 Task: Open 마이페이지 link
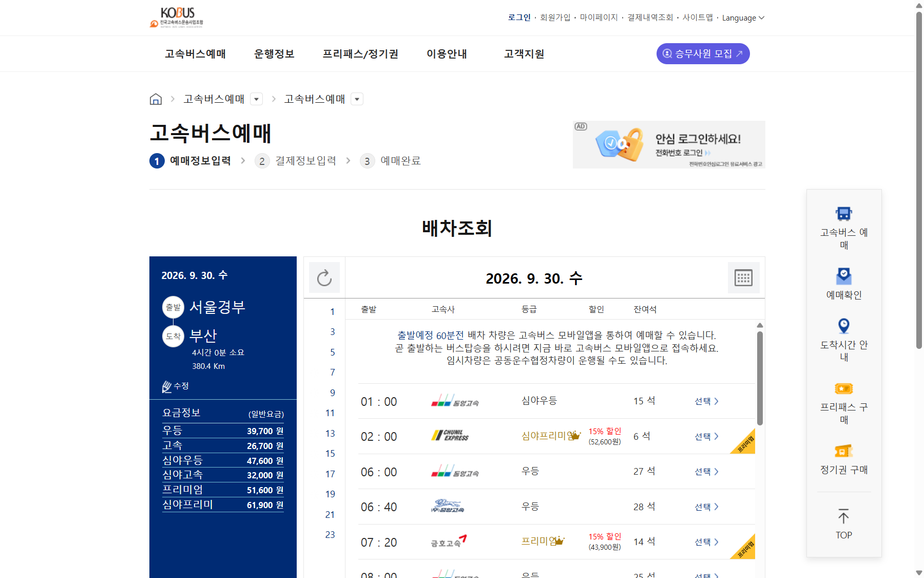[x=599, y=17]
